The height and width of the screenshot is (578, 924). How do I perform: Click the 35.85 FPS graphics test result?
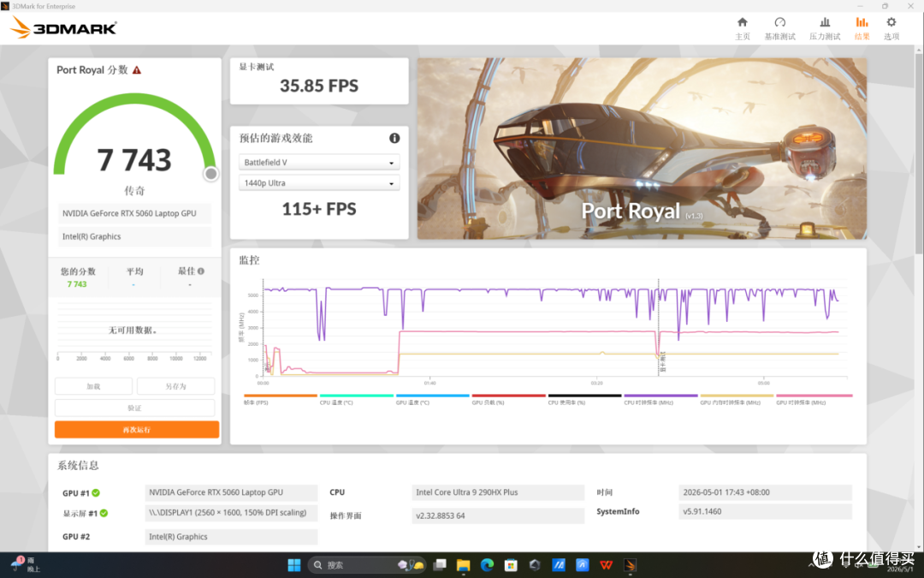click(x=319, y=86)
